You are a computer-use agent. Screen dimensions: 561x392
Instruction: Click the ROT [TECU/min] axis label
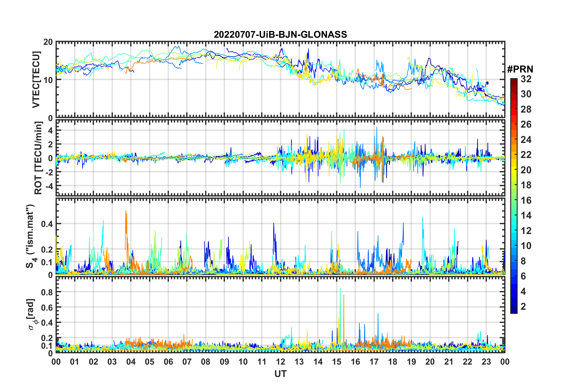38,158
